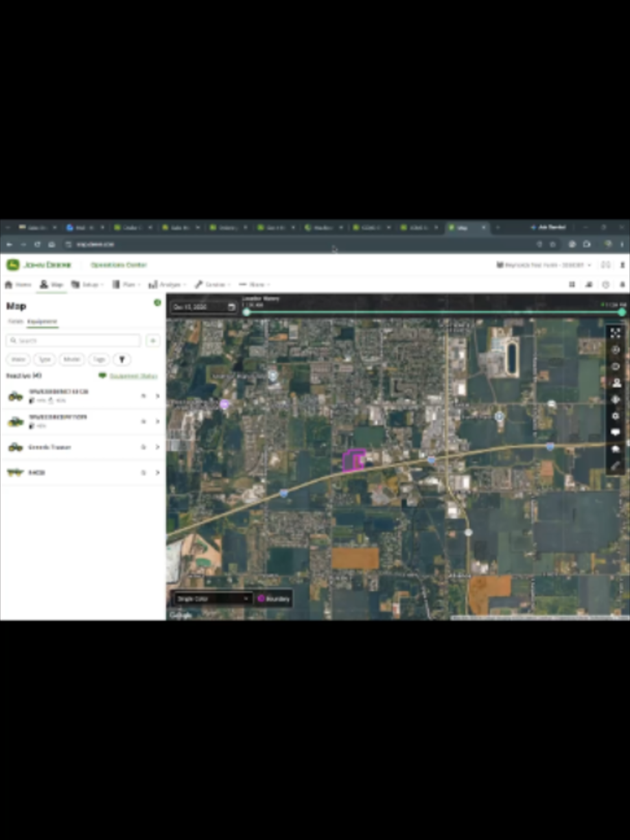
Task: Go back in the browser
Action: (9, 244)
